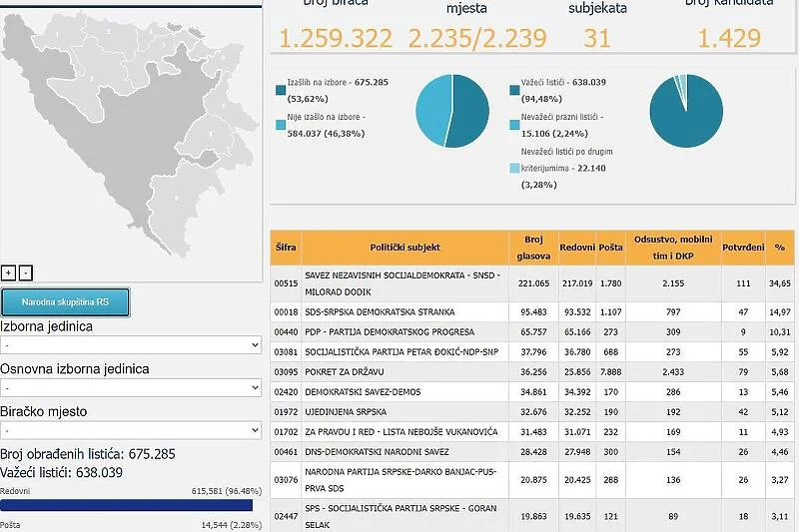
Task: Open the Izborna jedinica dropdown
Action: coord(131,344)
